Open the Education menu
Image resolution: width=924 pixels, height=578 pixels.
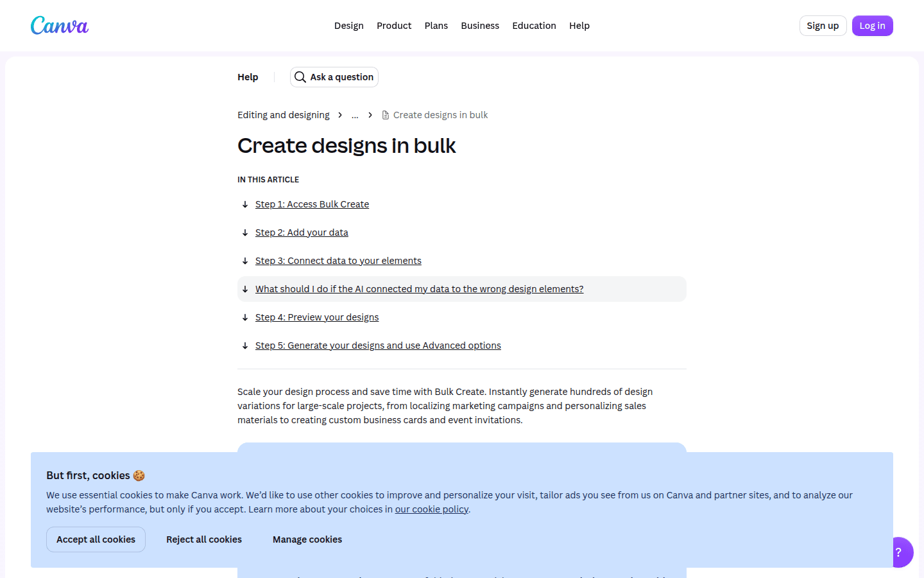(x=534, y=26)
